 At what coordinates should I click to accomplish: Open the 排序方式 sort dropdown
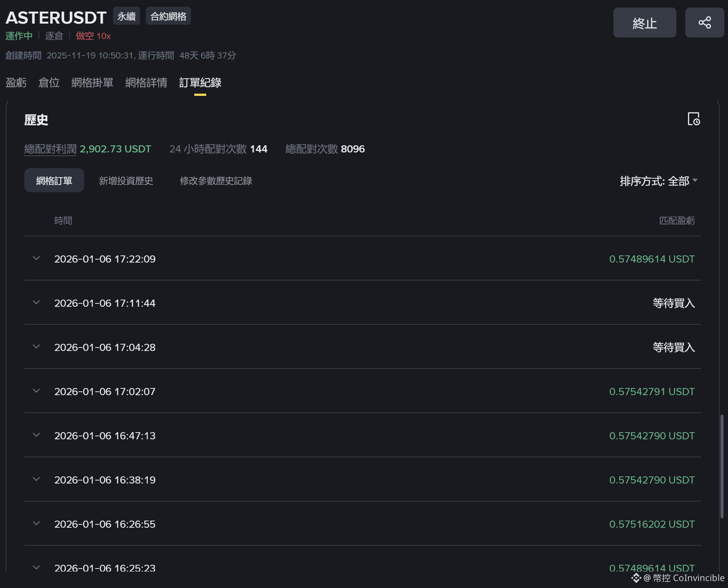click(x=658, y=181)
